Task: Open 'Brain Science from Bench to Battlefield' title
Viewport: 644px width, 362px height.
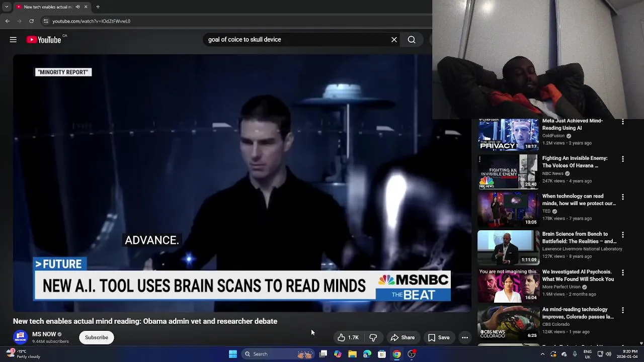Action: 580,237
